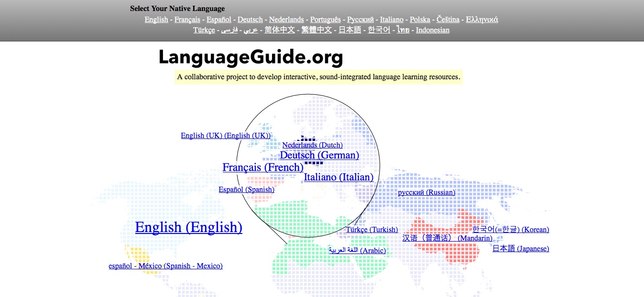Image resolution: width=644 pixels, height=297 pixels.
Task: Choose Español in the native language list
Action: [219, 19]
